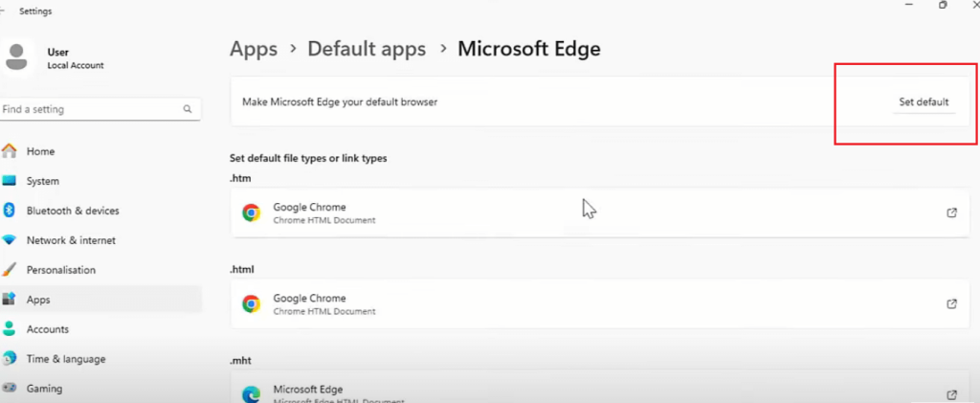Click the Set default button
This screenshot has height=403, width=980.
click(x=924, y=101)
